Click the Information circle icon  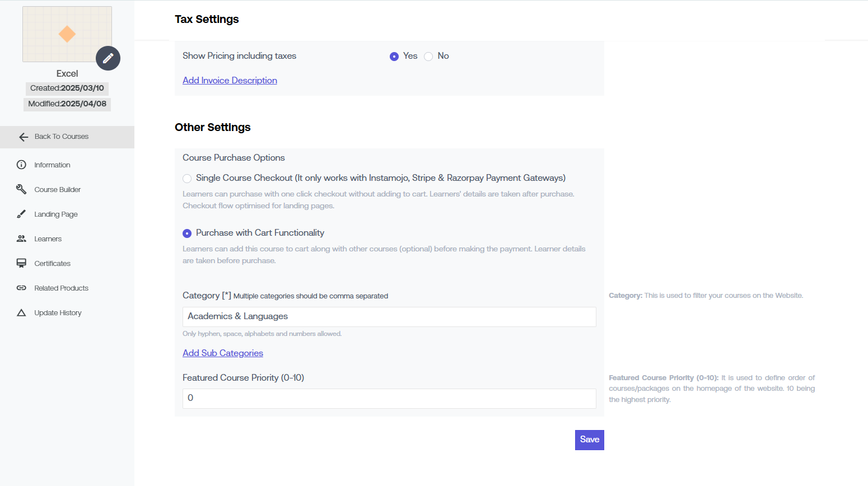(x=21, y=165)
